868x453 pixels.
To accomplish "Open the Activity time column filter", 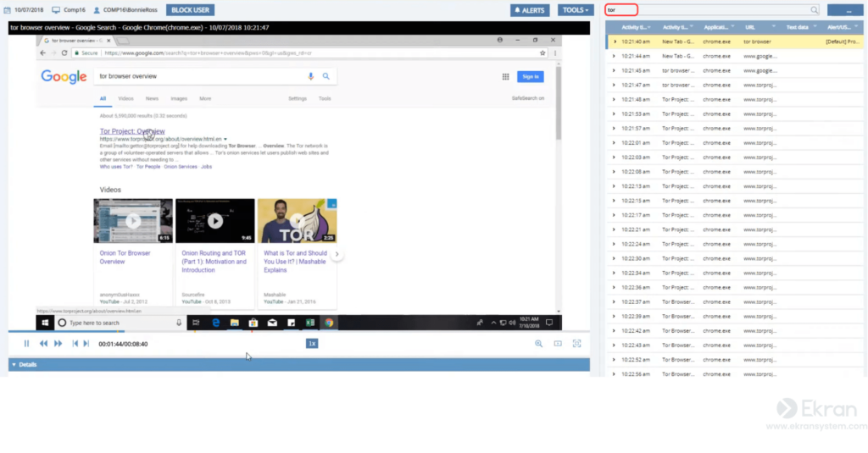I will pos(648,27).
